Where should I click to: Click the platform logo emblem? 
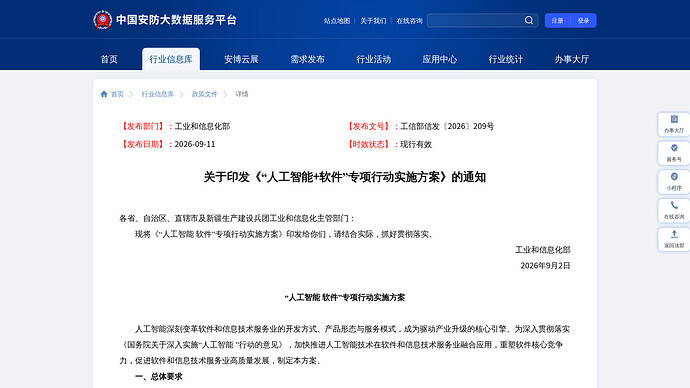coord(103,20)
